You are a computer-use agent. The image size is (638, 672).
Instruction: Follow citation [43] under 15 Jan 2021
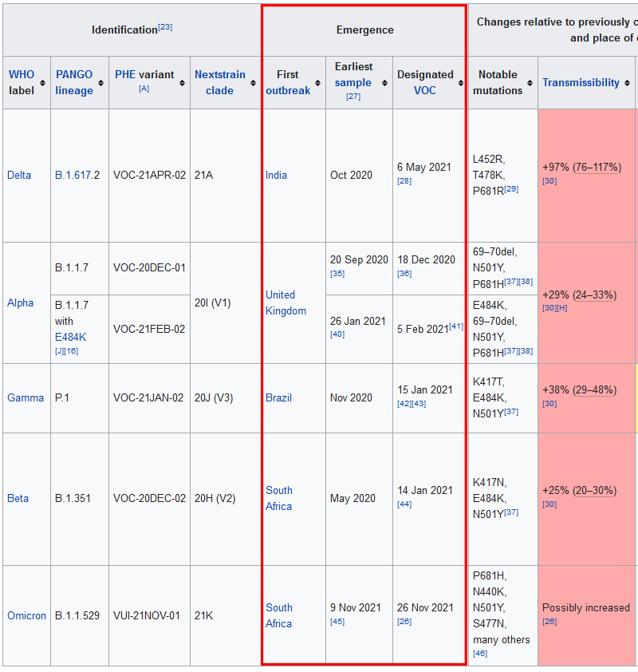click(x=419, y=404)
